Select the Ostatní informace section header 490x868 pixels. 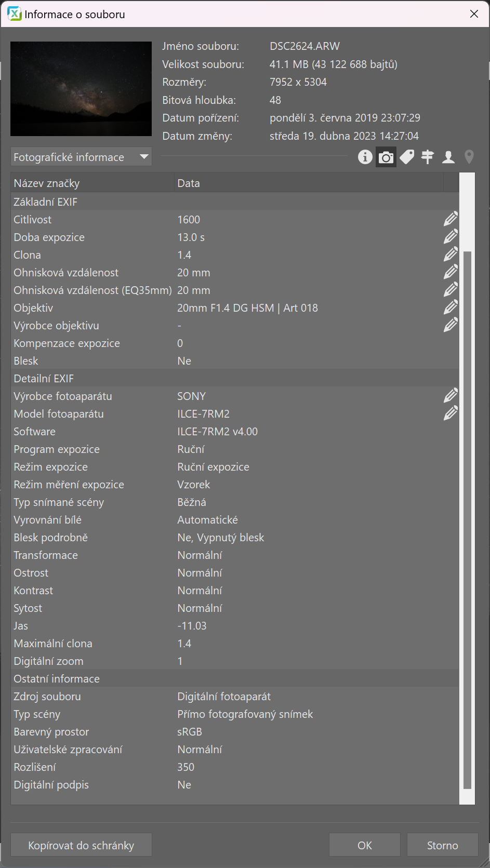tap(235, 678)
